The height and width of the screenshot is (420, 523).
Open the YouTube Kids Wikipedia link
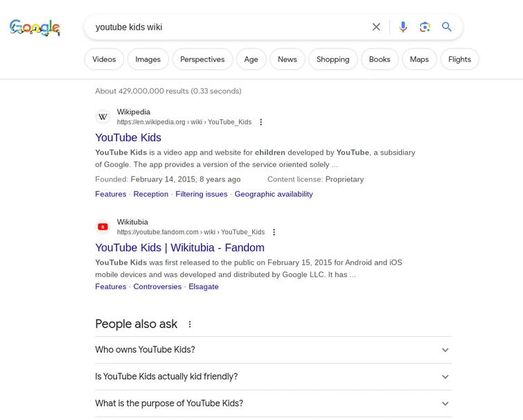[128, 138]
